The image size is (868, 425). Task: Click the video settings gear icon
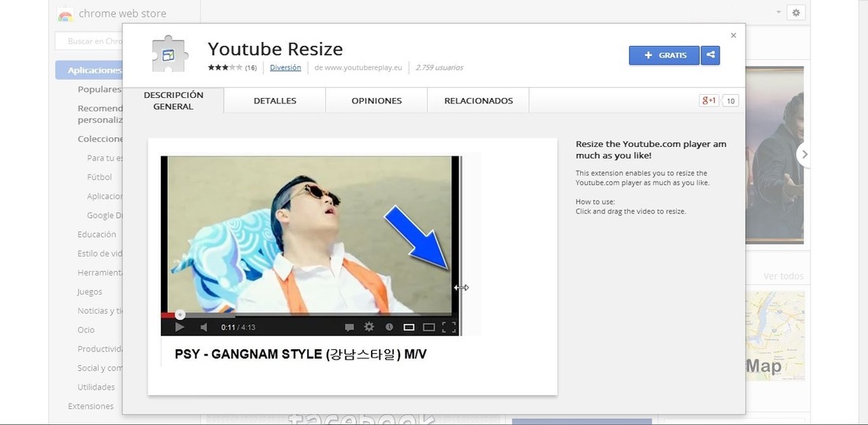(x=369, y=327)
